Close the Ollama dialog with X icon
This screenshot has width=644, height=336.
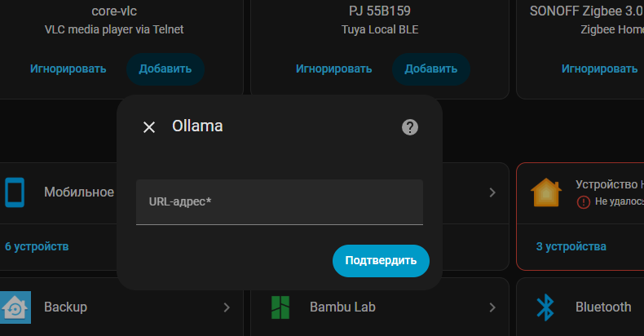point(149,127)
